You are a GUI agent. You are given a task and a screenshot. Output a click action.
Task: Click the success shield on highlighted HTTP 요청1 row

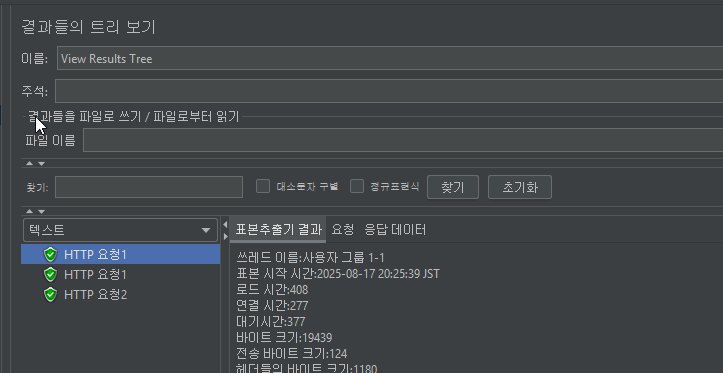(50, 255)
